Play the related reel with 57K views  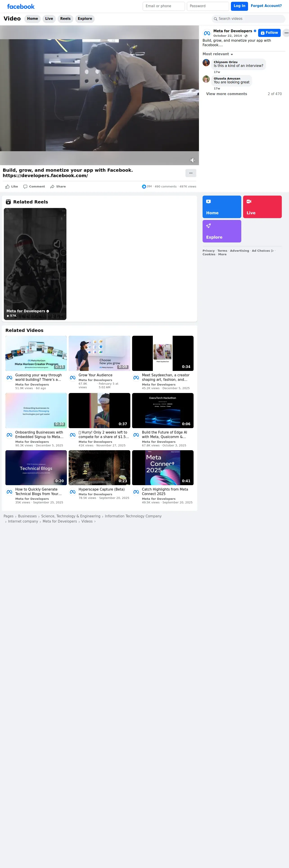pyautogui.click(x=35, y=264)
